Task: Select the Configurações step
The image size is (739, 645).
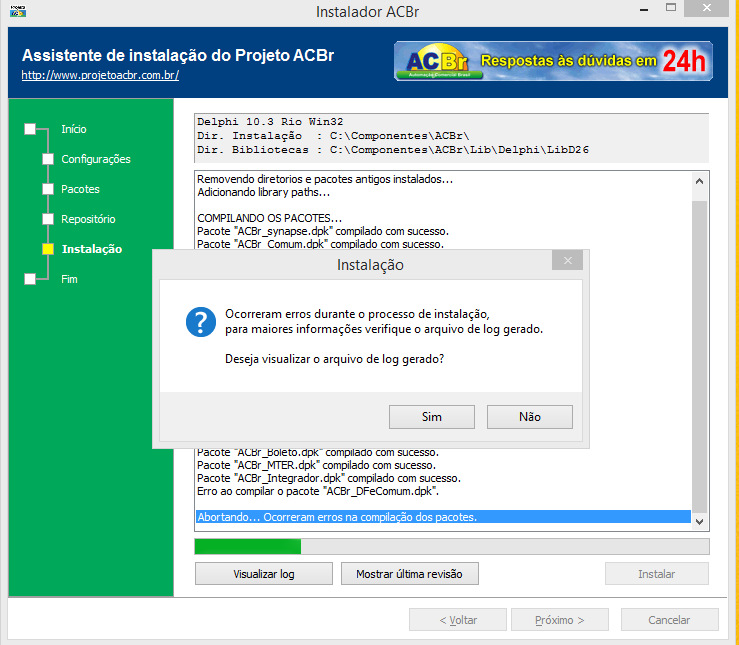Action: point(96,159)
